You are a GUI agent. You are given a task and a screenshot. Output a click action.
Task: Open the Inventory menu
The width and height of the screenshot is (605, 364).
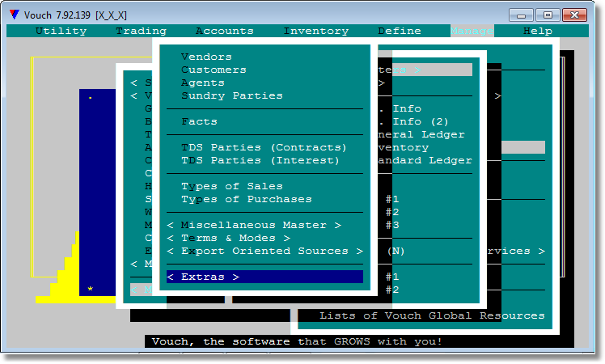316,31
